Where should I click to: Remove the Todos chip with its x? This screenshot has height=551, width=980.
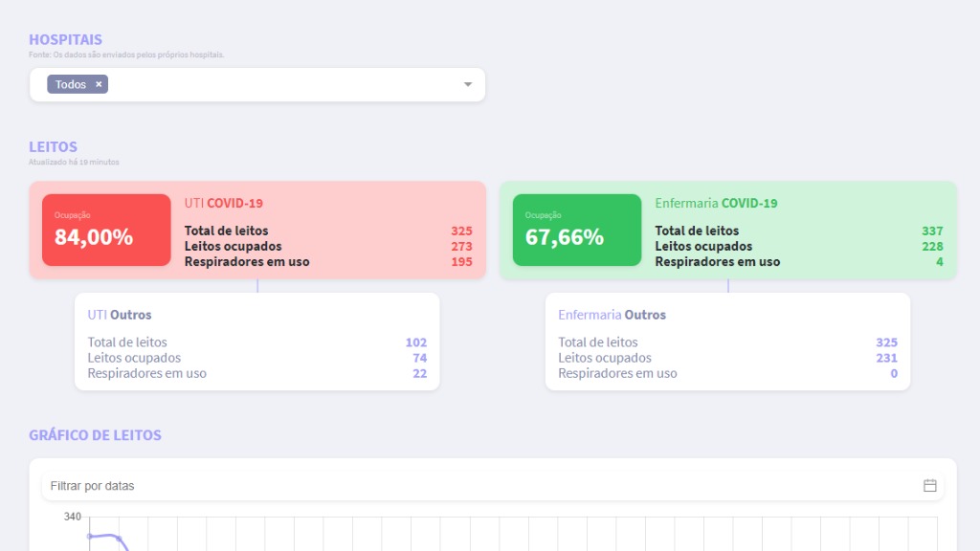[99, 84]
